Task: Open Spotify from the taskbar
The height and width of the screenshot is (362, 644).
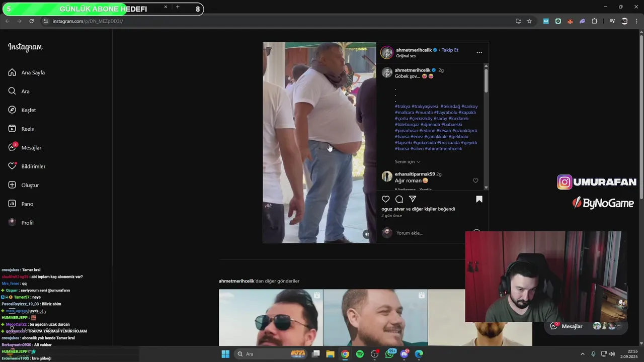Action: click(x=360, y=354)
